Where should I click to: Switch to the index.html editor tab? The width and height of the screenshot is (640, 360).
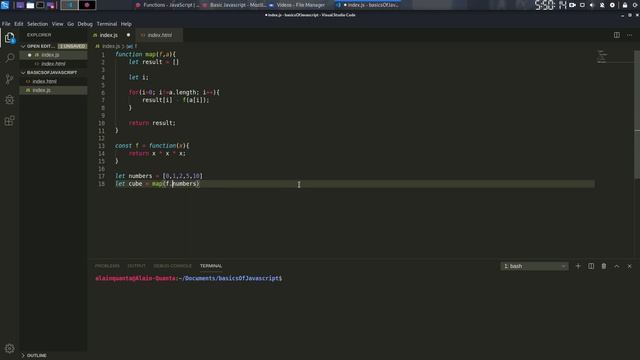point(160,35)
